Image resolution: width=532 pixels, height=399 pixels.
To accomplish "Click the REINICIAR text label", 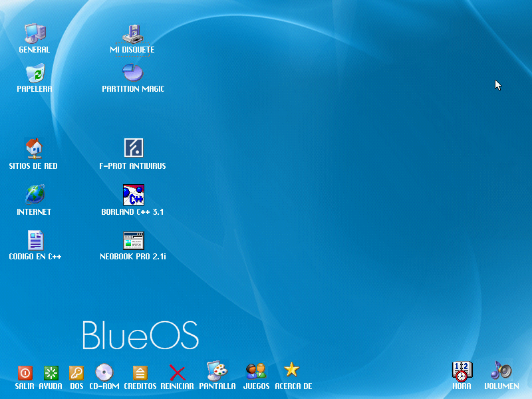I will pyautogui.click(x=177, y=386).
